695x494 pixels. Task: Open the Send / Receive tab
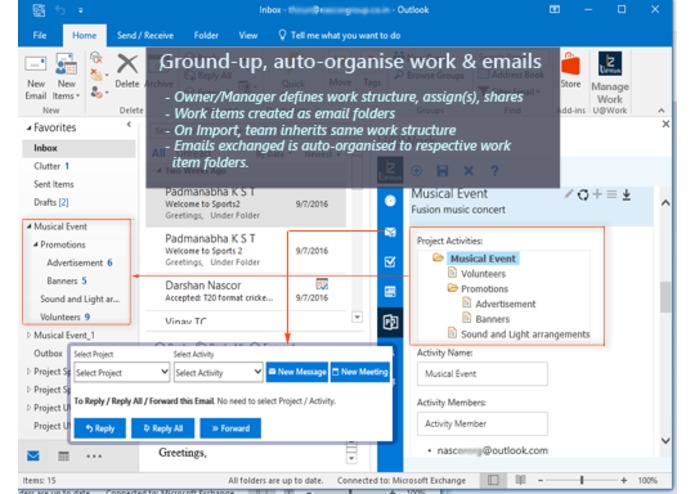(145, 35)
